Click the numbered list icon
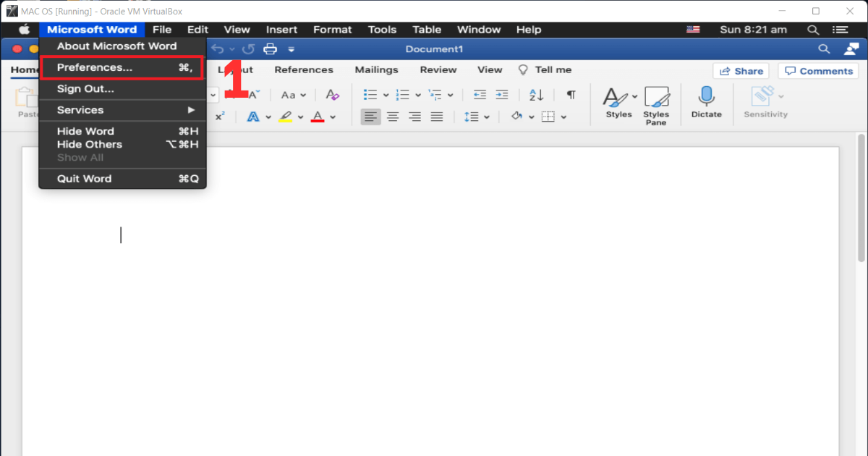Viewport: 868px width, 456px height. [403, 95]
